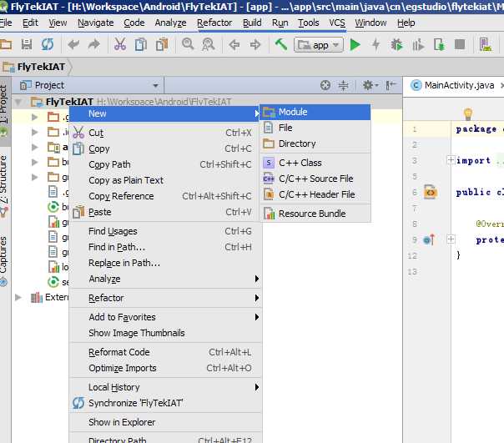
Task: Choose File in the New submenu
Action: click(315, 128)
